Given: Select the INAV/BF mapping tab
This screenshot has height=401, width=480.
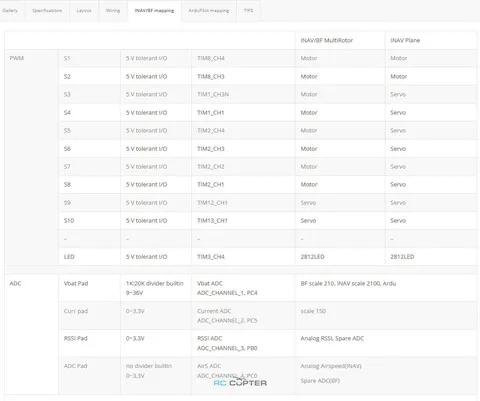Looking at the screenshot, I should coord(154,11).
